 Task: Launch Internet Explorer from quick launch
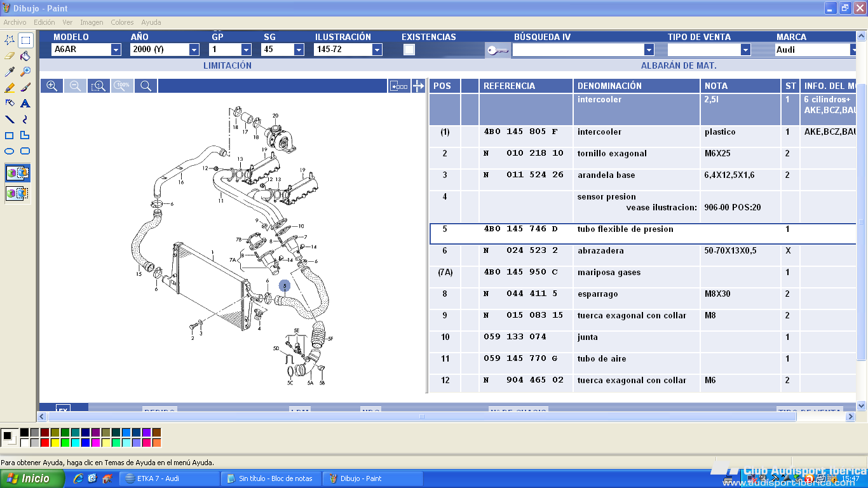[x=78, y=478]
